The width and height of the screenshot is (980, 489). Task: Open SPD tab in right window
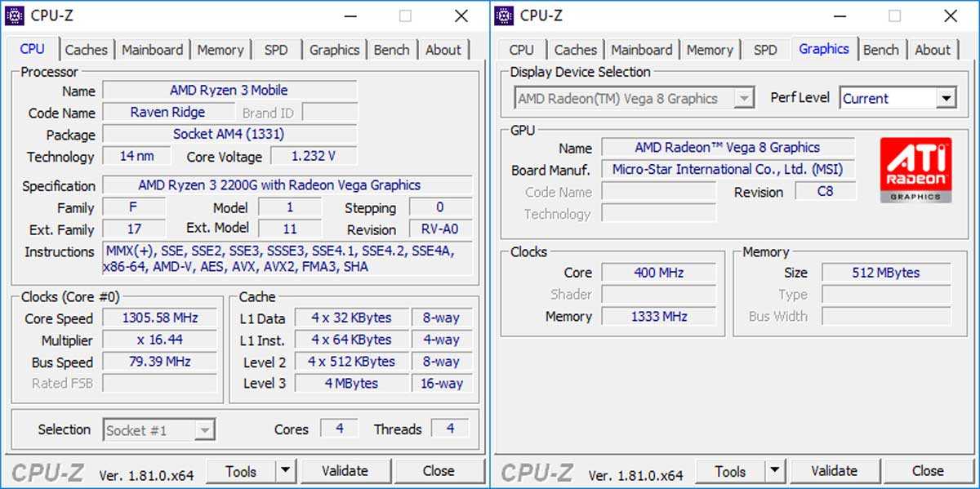tap(765, 50)
